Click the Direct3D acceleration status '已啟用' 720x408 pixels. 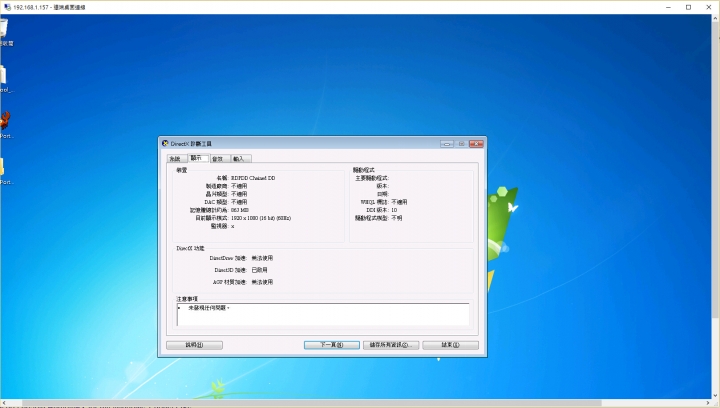(x=259, y=270)
